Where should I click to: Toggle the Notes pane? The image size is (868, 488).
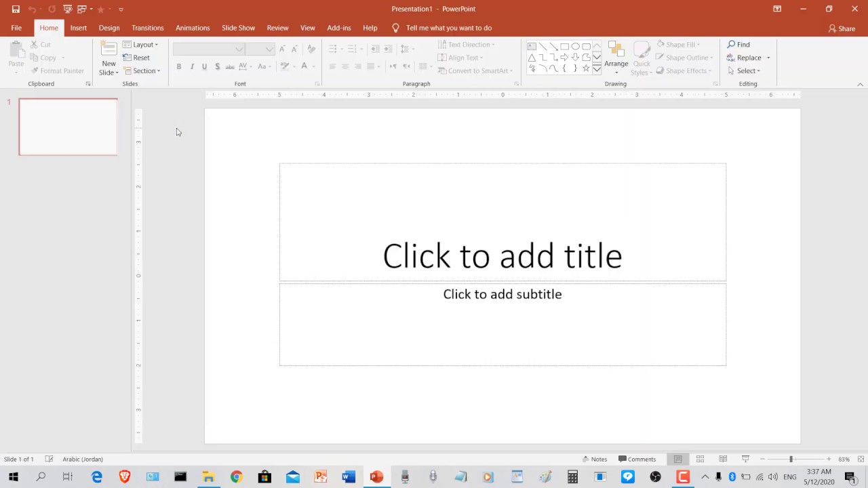tap(594, 460)
